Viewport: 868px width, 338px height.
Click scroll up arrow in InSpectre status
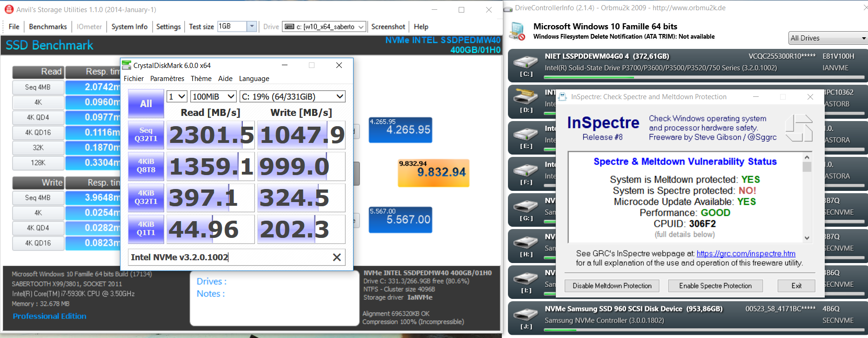[807, 157]
